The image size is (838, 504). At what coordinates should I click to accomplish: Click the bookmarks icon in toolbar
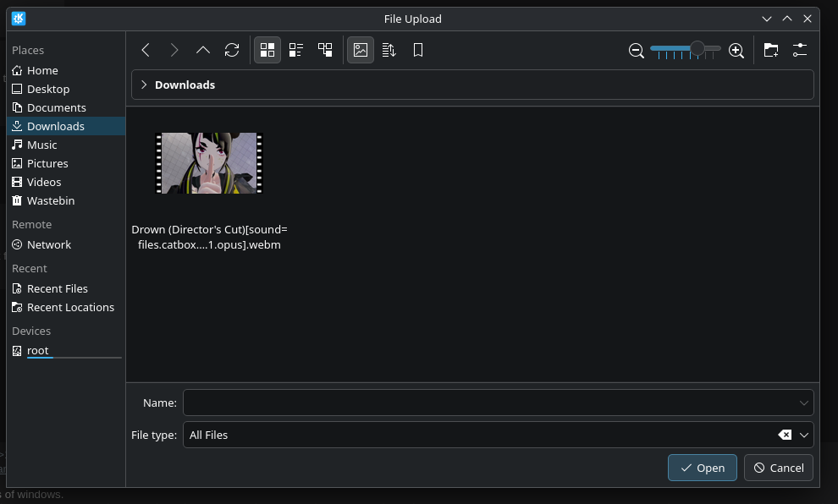pos(418,51)
